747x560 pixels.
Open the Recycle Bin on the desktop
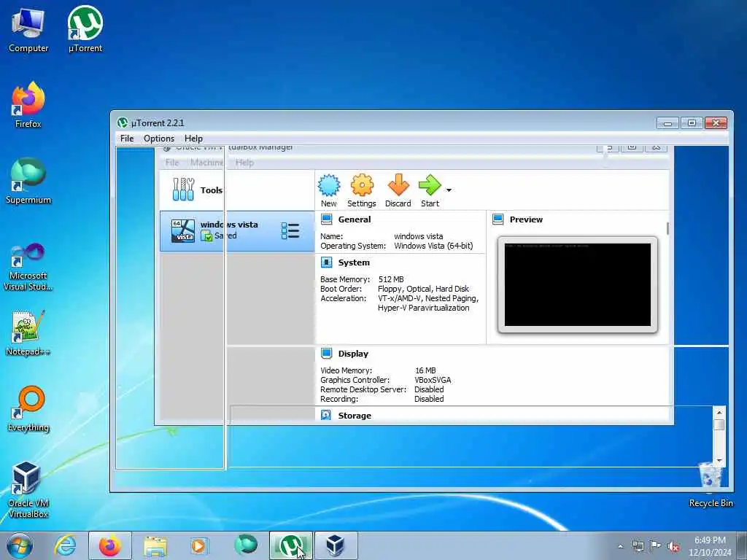coord(711,485)
